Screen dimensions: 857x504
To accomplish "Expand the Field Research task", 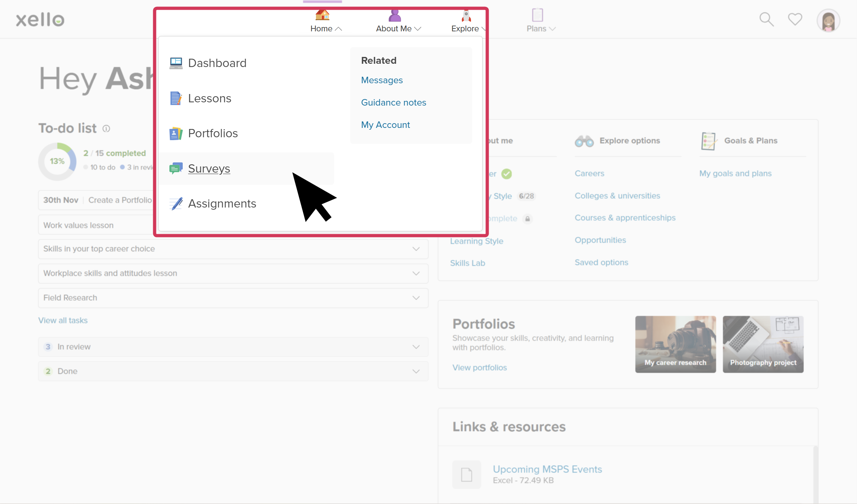I will click(x=416, y=298).
